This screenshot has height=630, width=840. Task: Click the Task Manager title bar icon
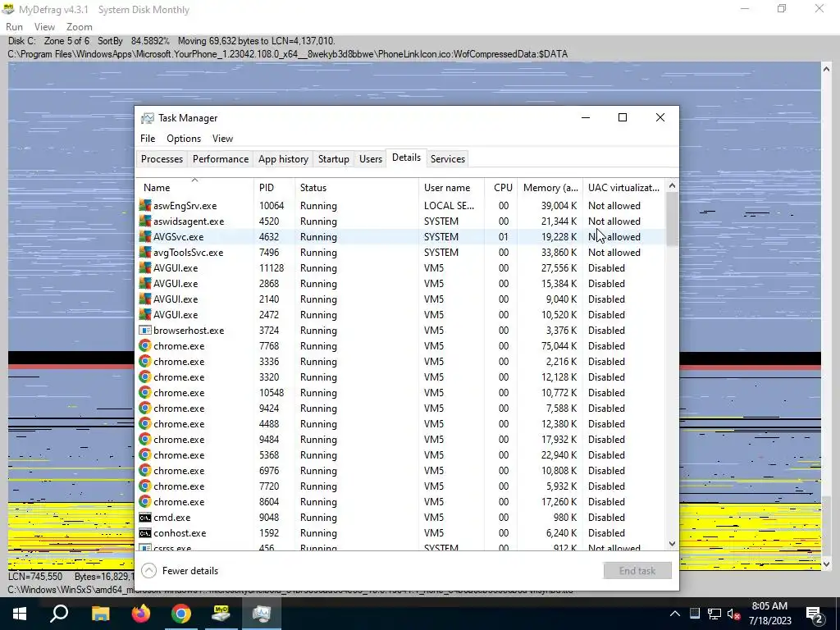148,118
